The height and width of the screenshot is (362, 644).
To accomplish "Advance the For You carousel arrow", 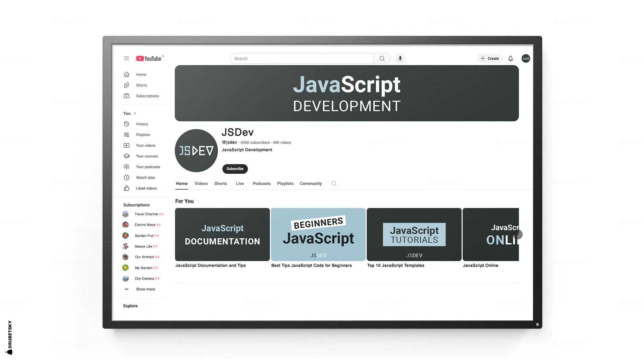I will [x=518, y=234].
